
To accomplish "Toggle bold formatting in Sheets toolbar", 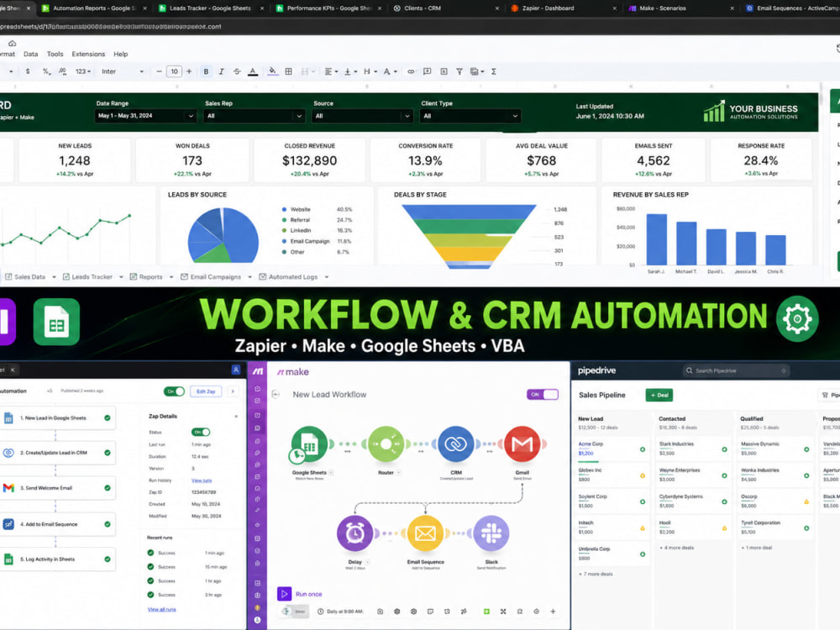I will (206, 71).
